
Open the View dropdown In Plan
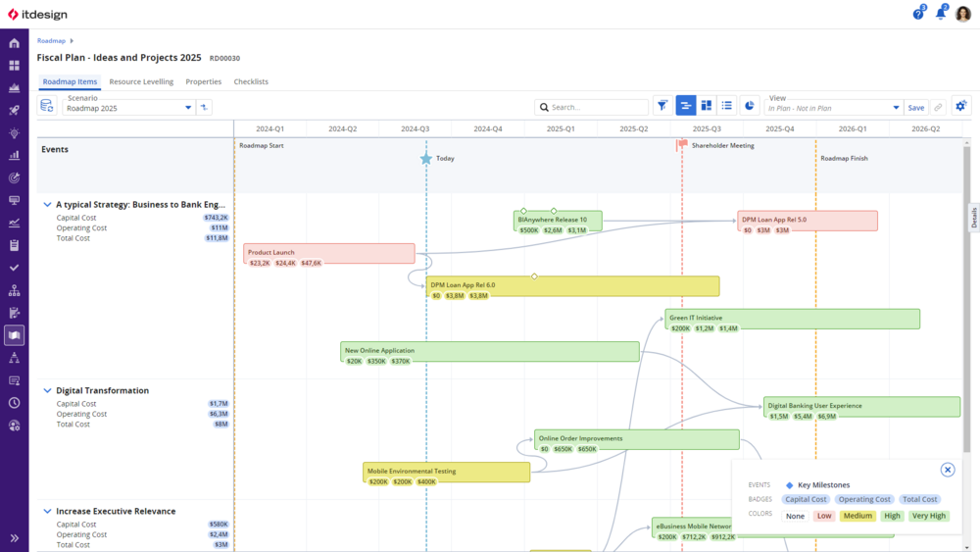point(833,108)
